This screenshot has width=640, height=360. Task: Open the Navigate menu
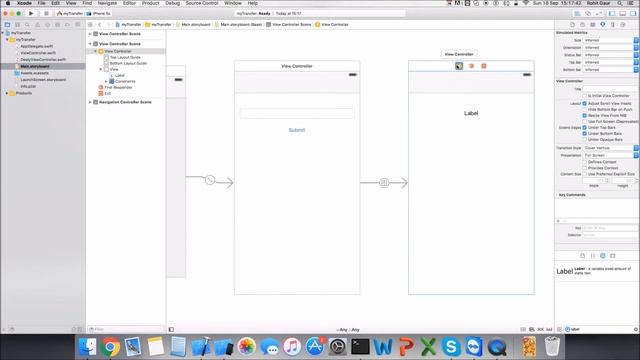tap(107, 3)
